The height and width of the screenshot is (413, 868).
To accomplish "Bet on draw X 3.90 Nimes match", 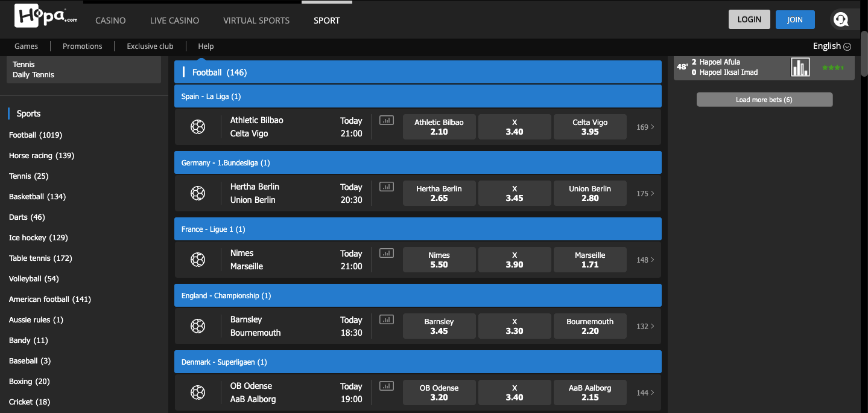I will tap(515, 260).
